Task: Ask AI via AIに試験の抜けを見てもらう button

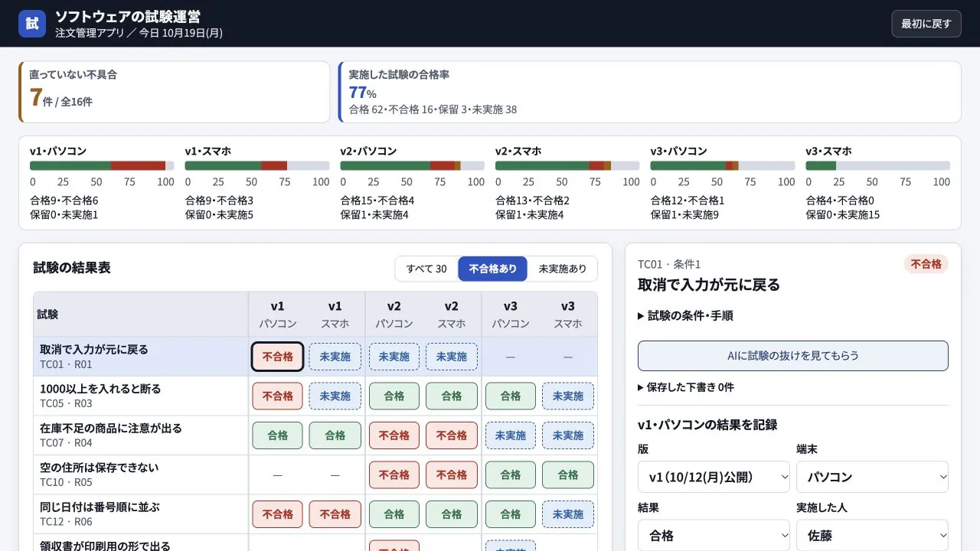Action: pyautogui.click(x=792, y=356)
